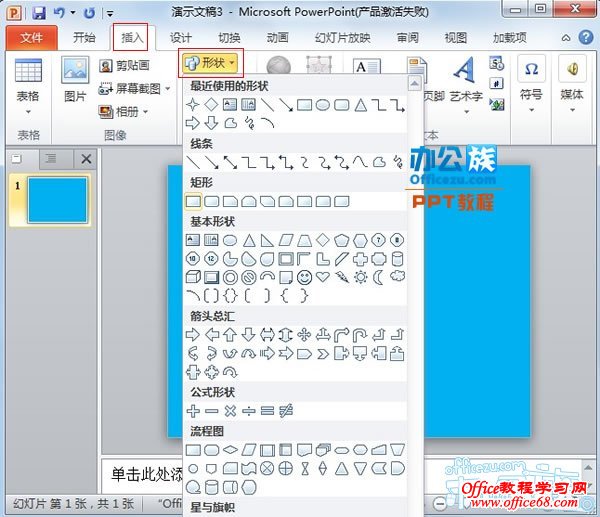Select the sun shape

click(x=360, y=277)
